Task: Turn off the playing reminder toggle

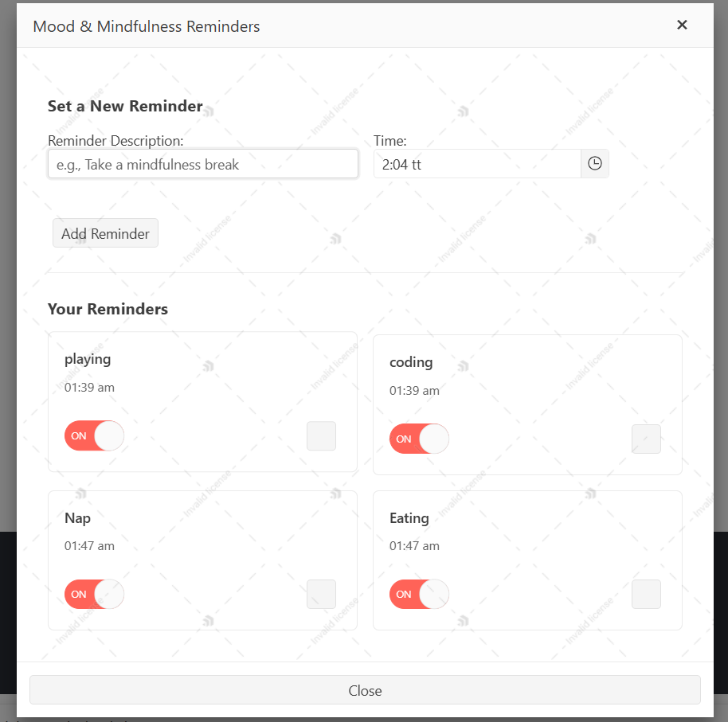Action: 94,435
